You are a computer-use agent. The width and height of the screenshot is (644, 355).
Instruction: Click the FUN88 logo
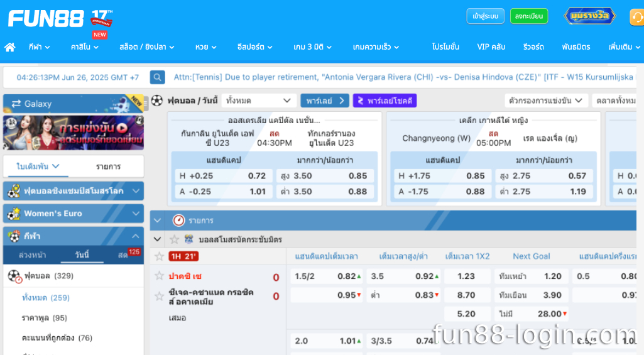46,19
